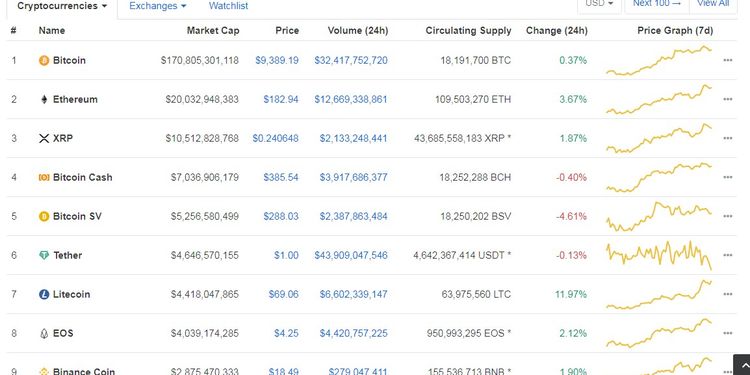The height and width of the screenshot is (375, 750).
Task: Click the EOS logo icon
Action: 44,333
